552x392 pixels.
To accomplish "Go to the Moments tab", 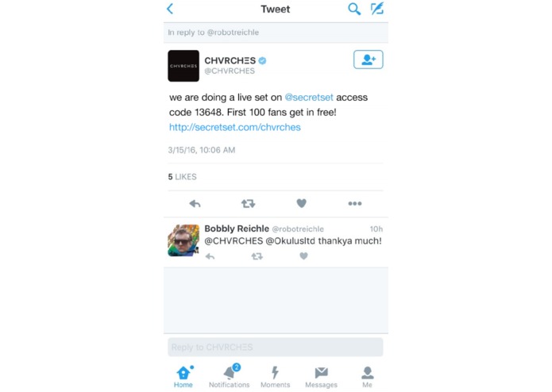I will (x=276, y=377).
